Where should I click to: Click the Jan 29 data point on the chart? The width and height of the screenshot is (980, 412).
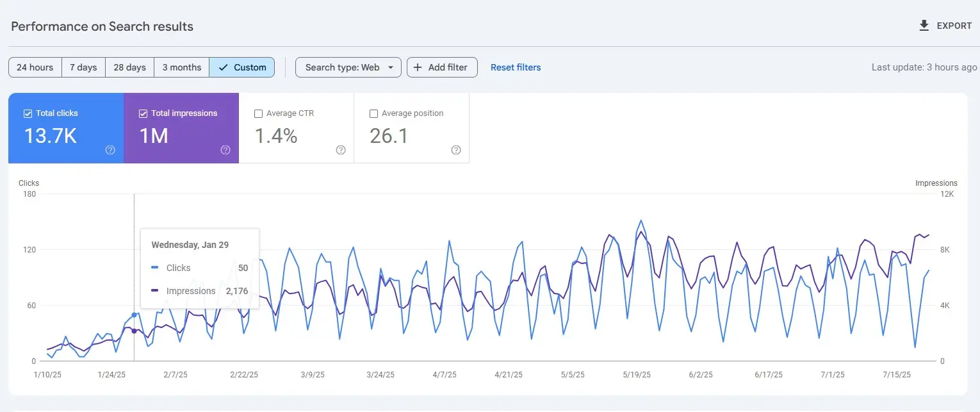pyautogui.click(x=135, y=315)
